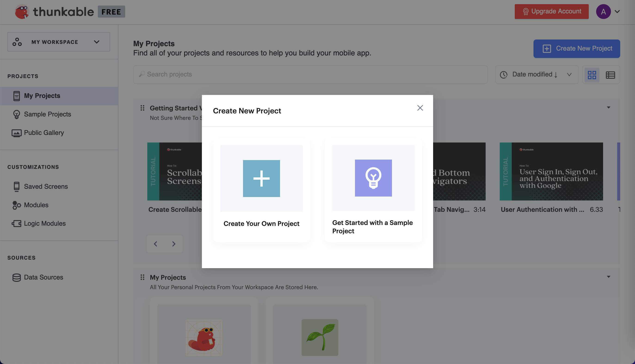
Task: Collapse the My Projects section
Action: (608, 277)
